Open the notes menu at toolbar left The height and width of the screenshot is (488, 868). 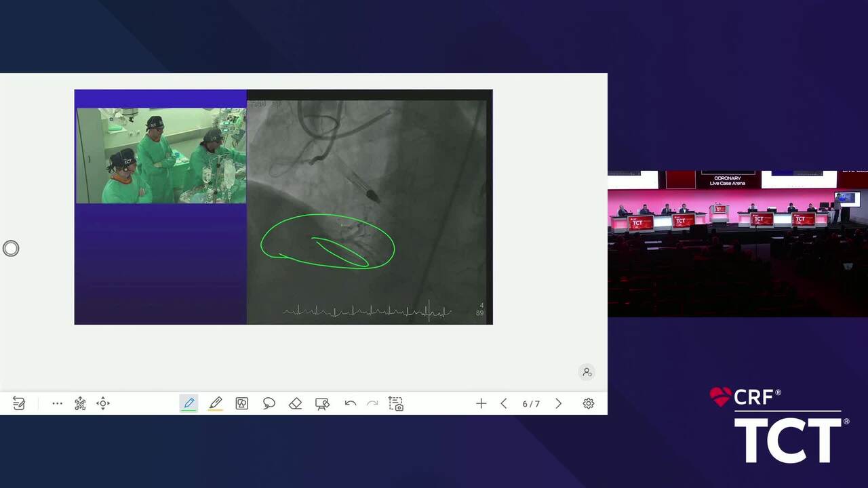point(19,403)
